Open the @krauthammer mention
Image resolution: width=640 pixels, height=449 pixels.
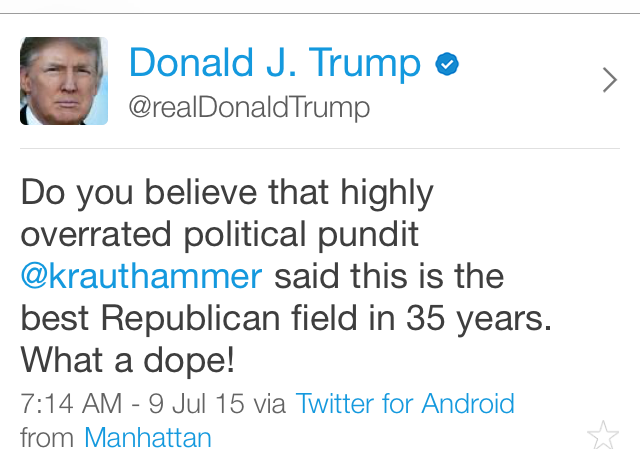point(141,275)
